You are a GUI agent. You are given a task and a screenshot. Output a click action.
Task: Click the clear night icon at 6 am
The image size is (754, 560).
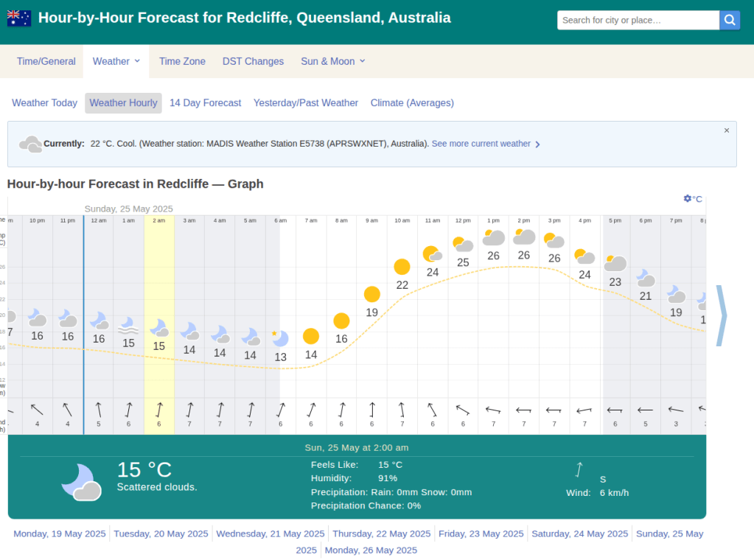[280, 338]
